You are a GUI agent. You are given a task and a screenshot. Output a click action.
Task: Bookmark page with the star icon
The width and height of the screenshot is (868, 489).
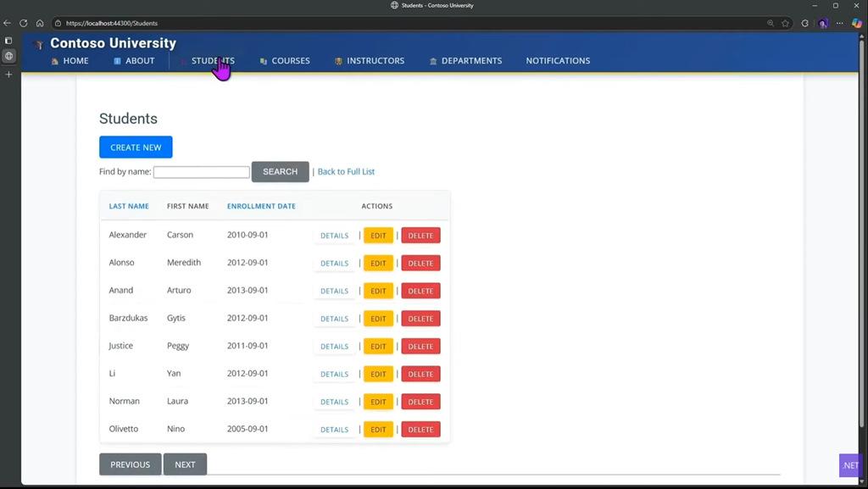tap(786, 23)
